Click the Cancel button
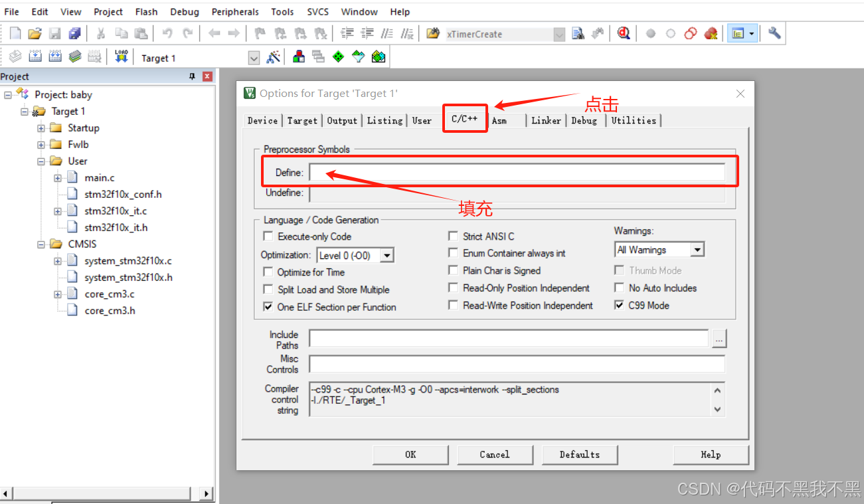 point(495,455)
